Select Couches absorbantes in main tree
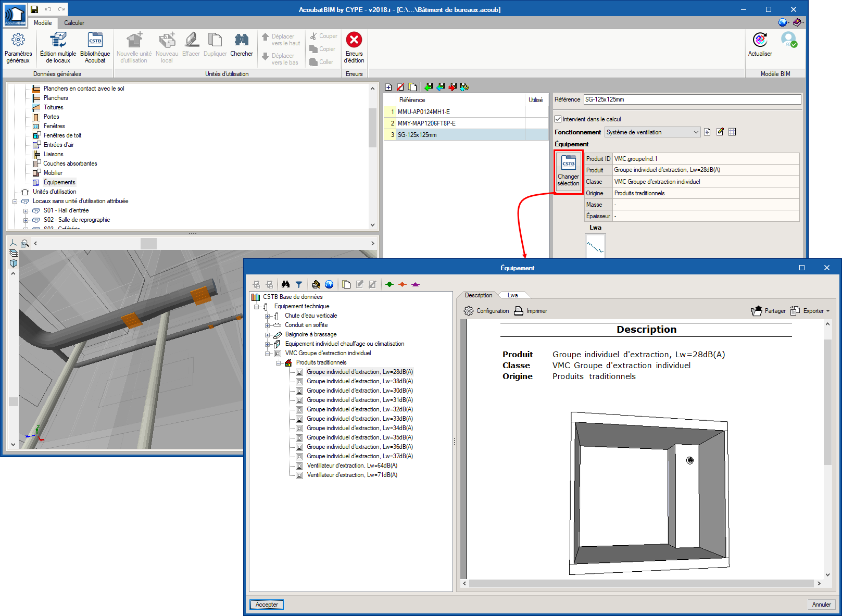The height and width of the screenshot is (616, 842). pyautogui.click(x=70, y=164)
